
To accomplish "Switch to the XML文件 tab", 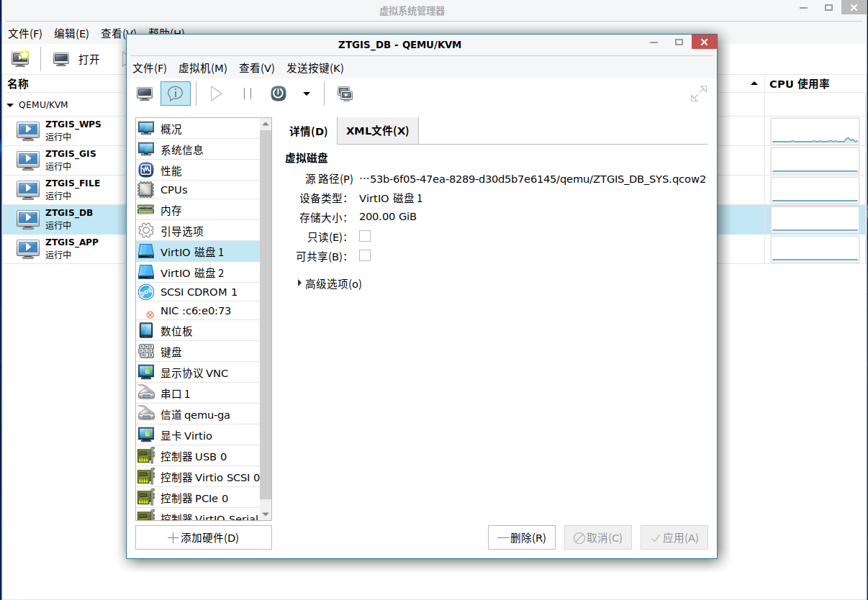I will 377,131.
